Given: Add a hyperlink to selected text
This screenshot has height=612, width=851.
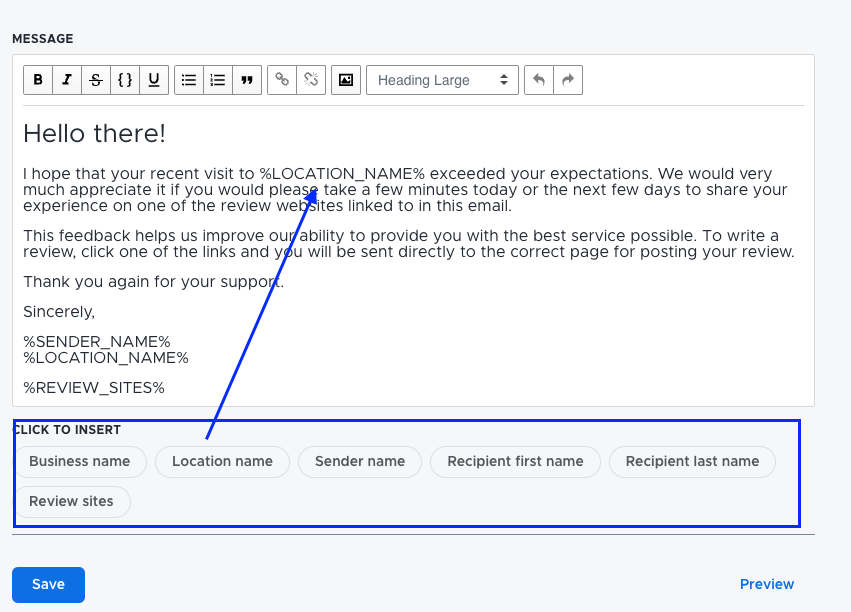Looking at the screenshot, I should [x=282, y=80].
